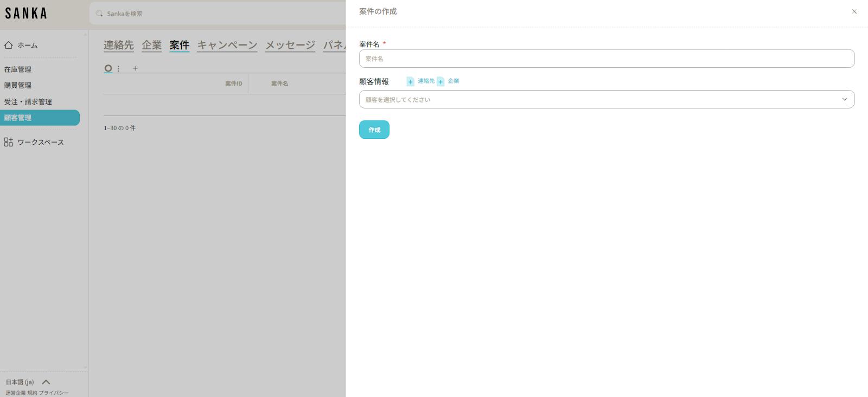Open the プライバシー link

pos(54,393)
